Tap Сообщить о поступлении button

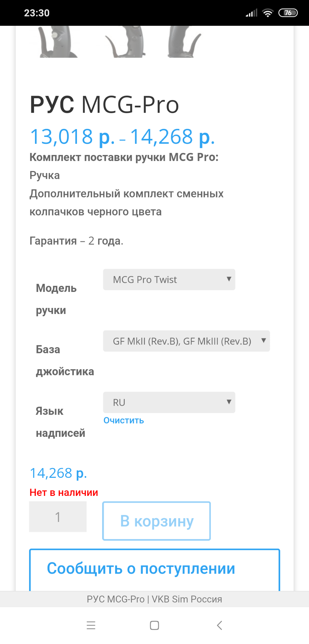click(x=154, y=569)
